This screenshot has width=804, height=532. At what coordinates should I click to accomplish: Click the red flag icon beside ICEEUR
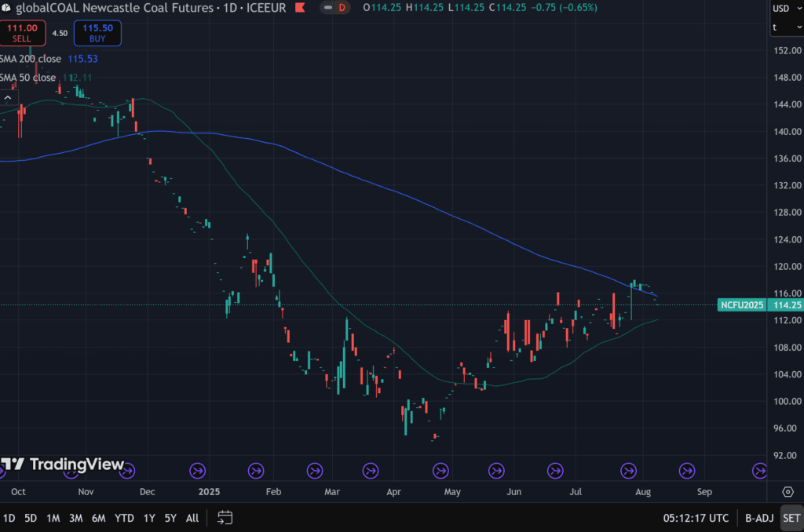[x=300, y=8]
